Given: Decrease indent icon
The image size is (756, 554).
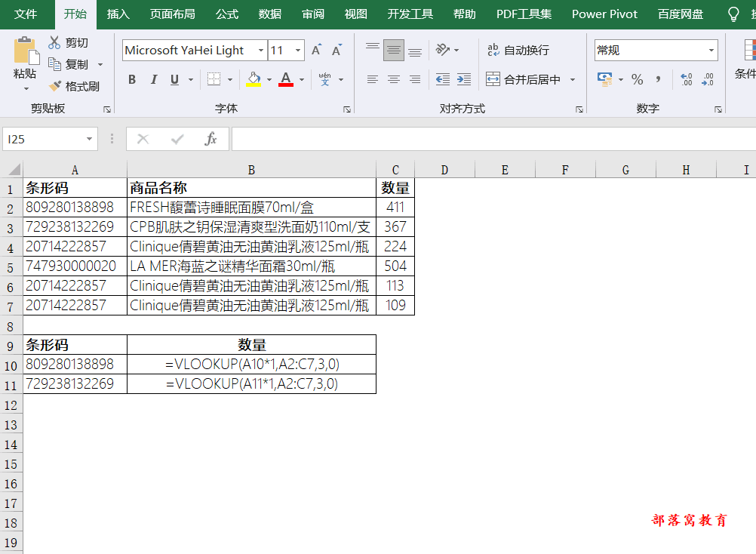Looking at the screenshot, I should (x=442, y=79).
